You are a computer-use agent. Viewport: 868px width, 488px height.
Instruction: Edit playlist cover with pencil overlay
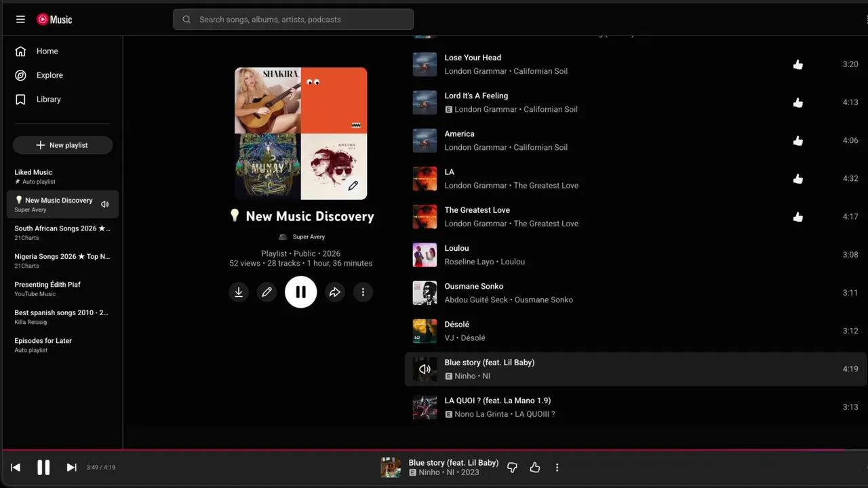[x=353, y=186]
